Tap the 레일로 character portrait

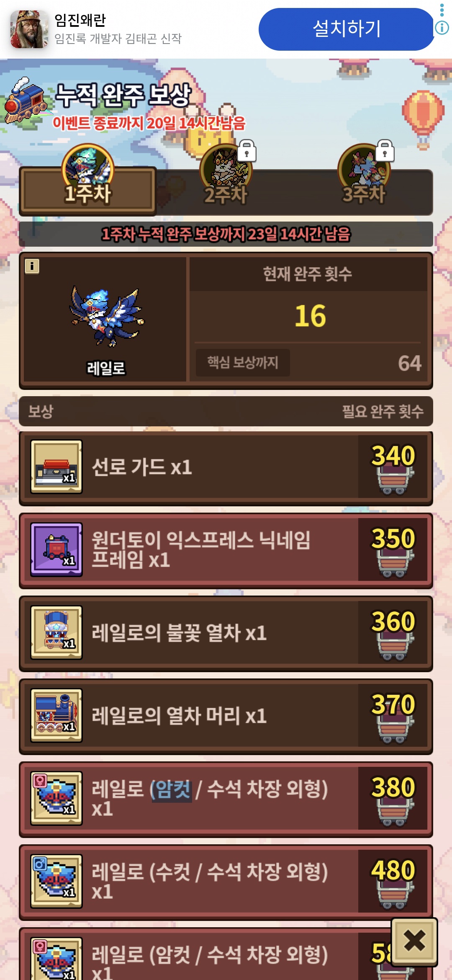point(105,316)
